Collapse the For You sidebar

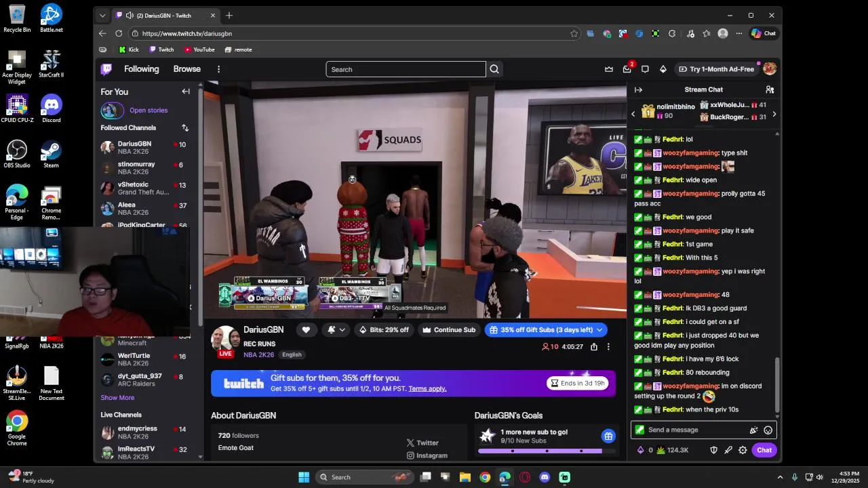coord(186,91)
